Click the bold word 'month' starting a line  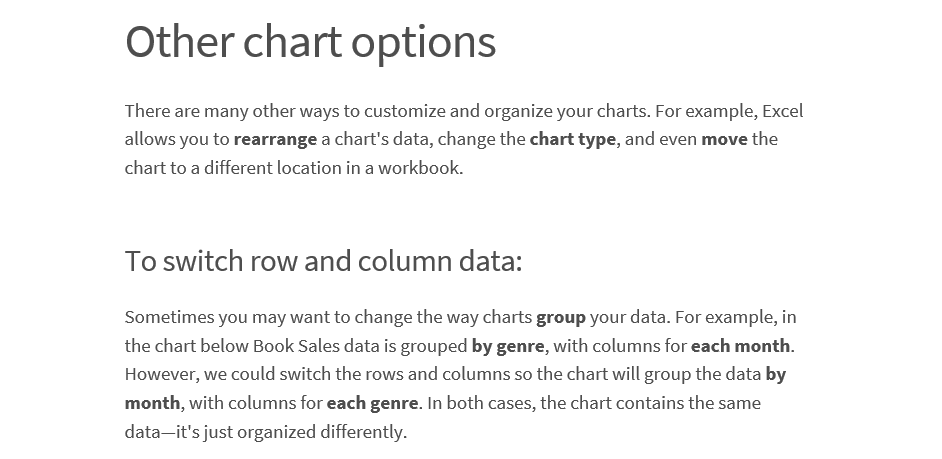pyautogui.click(x=153, y=403)
